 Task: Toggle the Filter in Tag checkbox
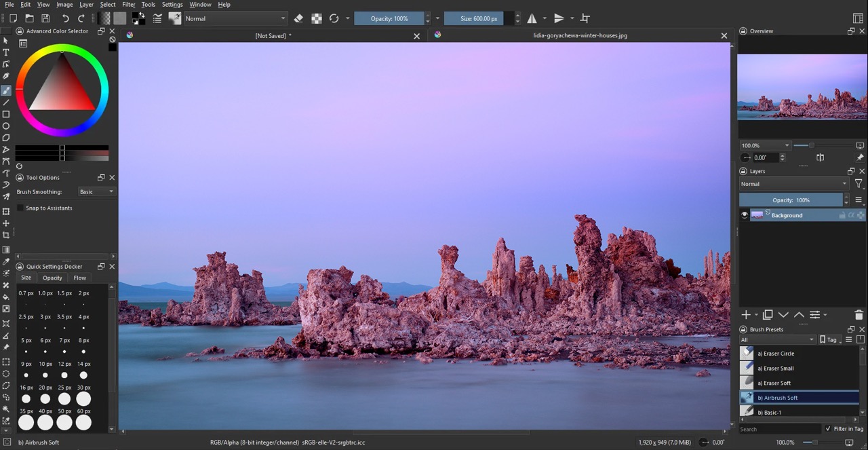click(x=828, y=428)
